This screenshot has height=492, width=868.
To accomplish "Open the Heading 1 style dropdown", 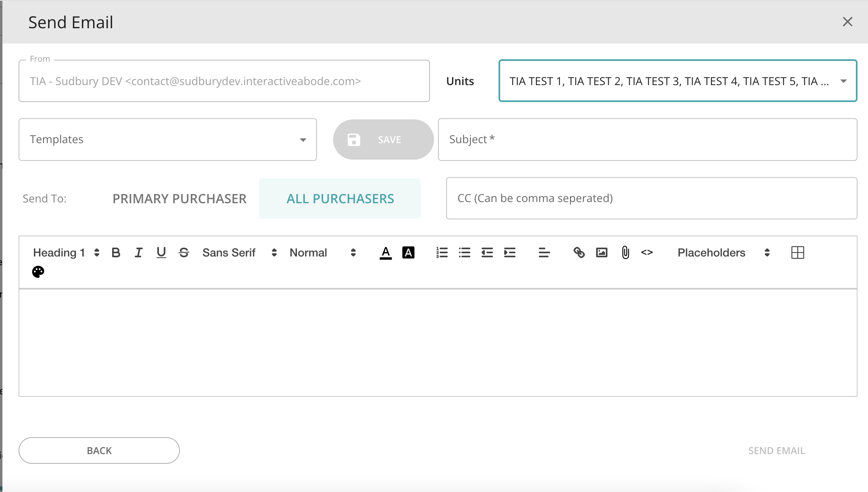I will [66, 253].
